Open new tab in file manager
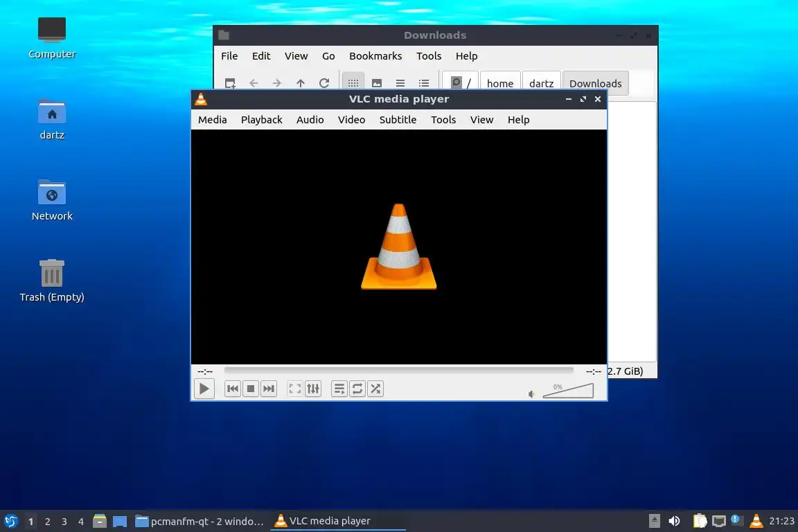The image size is (798, 532). (230, 83)
